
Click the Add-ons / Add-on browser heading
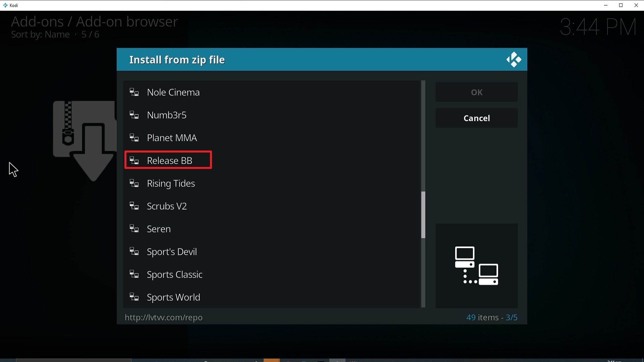94,22
